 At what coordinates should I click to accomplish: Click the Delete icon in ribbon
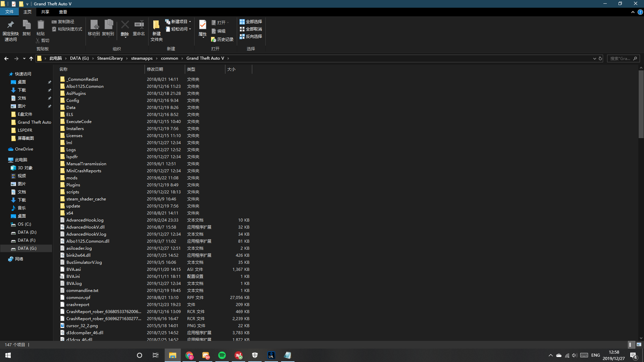125,25
